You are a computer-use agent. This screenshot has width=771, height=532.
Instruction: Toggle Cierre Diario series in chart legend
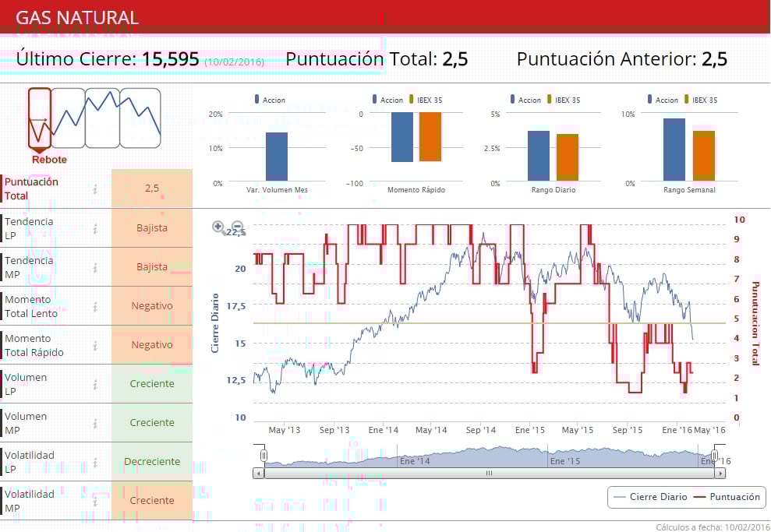pos(650,497)
